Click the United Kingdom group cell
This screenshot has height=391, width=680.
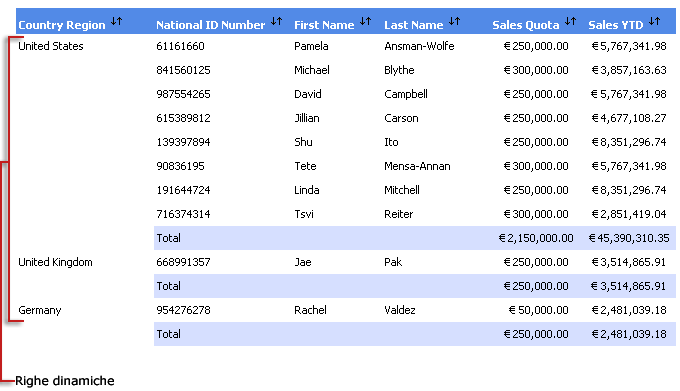pos(55,262)
